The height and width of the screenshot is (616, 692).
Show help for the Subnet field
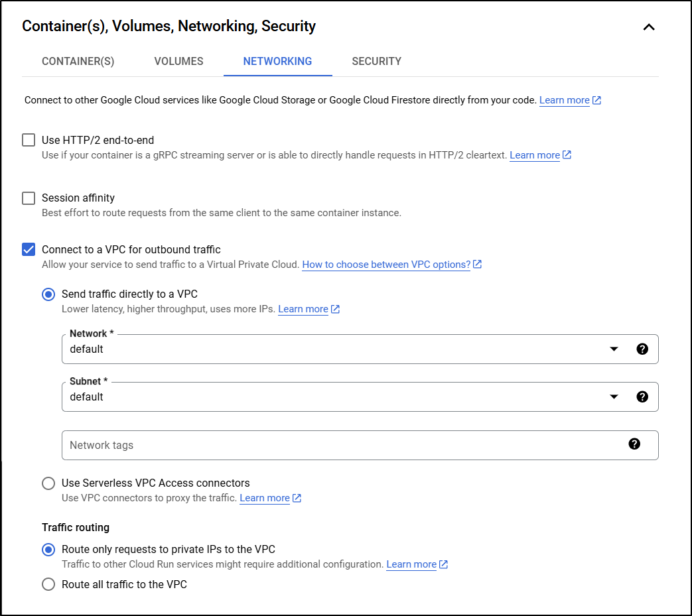[x=642, y=397]
